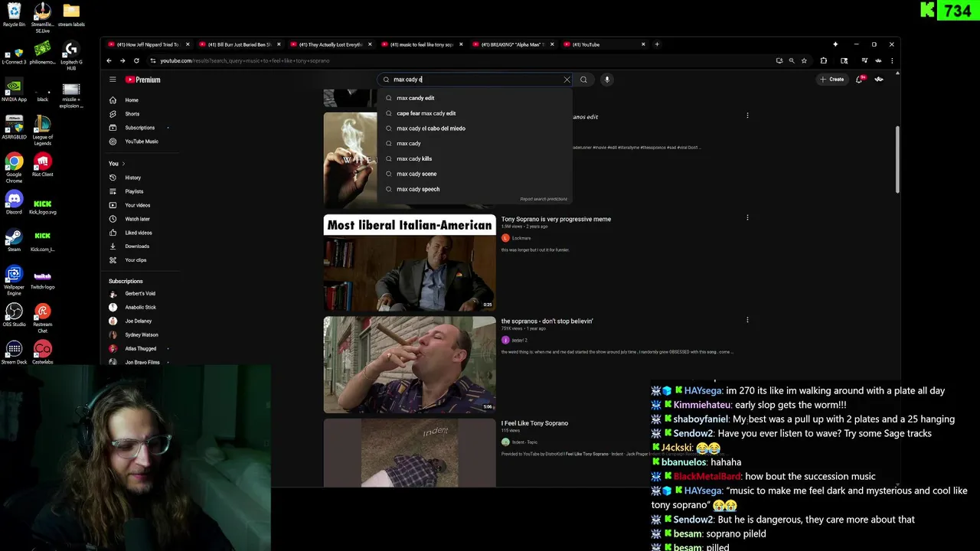980x551 pixels.
Task: Switch to the '(41) YouTube' tab
Action: pyautogui.click(x=604, y=44)
